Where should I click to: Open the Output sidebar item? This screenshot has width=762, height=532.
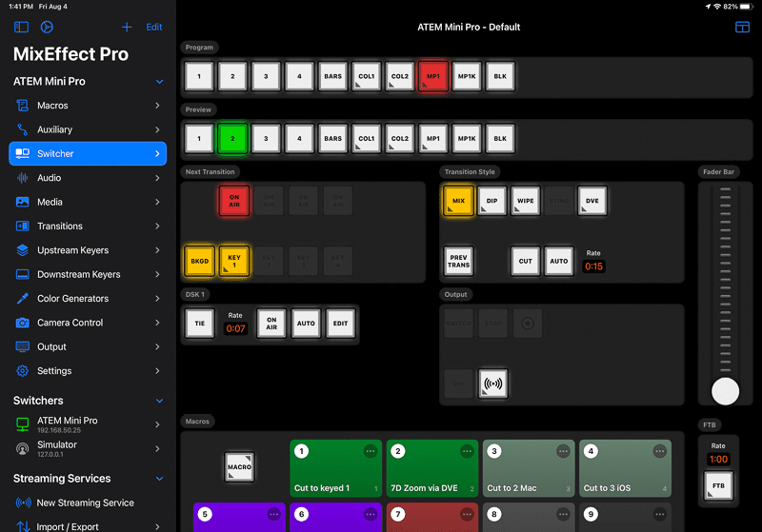pos(88,346)
